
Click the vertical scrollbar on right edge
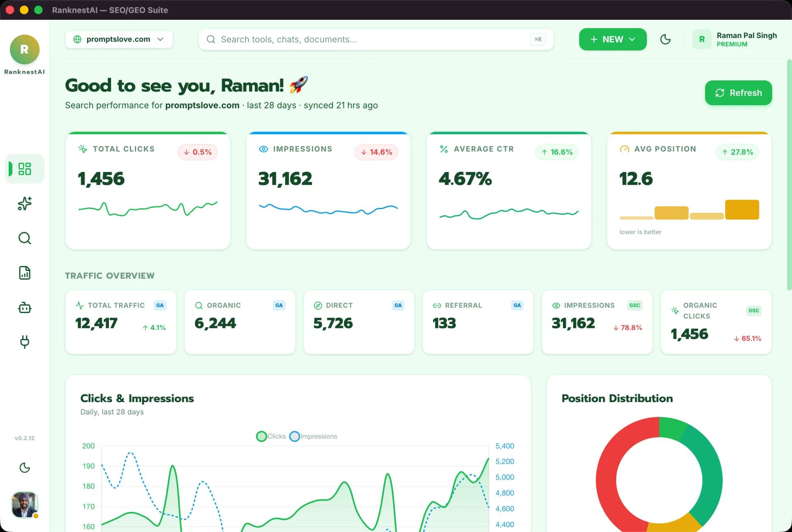click(x=789, y=175)
